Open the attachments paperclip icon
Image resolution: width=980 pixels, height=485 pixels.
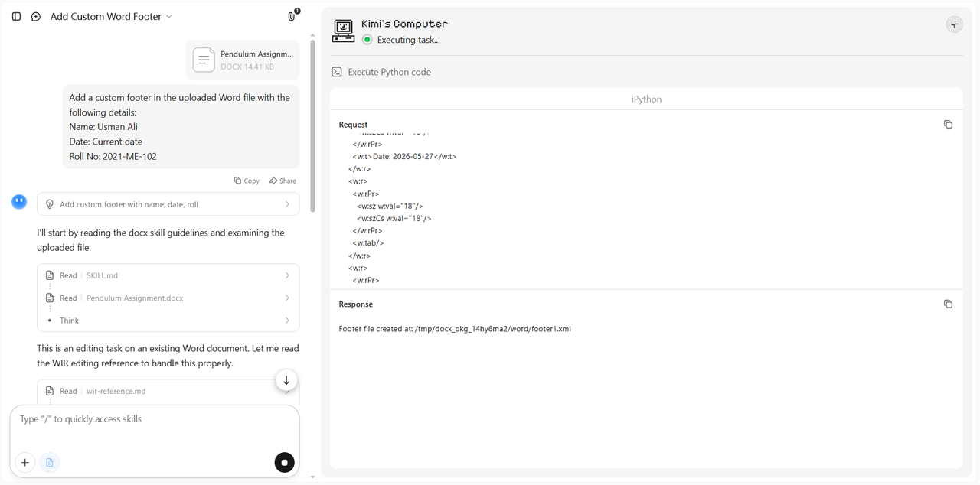(292, 16)
